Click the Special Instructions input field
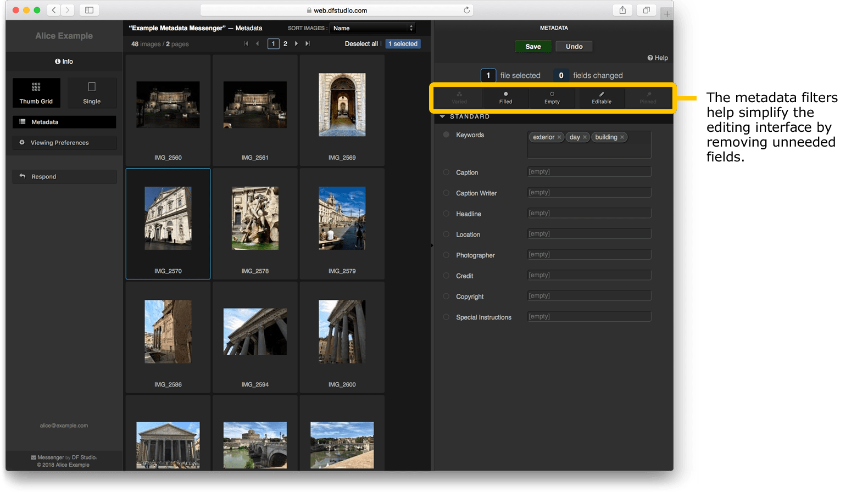Viewport: 868px width, 492px height. pos(589,316)
